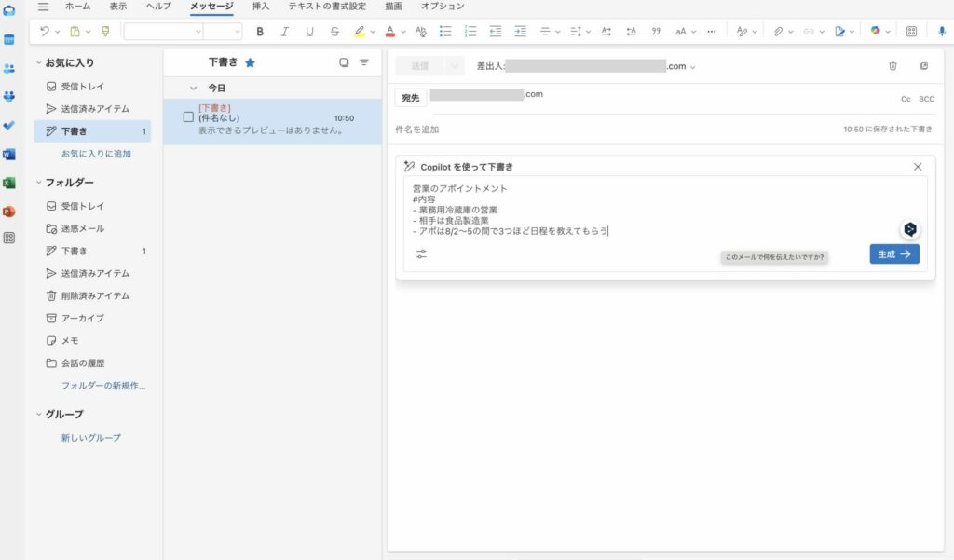The width and height of the screenshot is (954, 560).
Task: Delete the draft using the trash icon
Action: pyautogui.click(x=892, y=66)
